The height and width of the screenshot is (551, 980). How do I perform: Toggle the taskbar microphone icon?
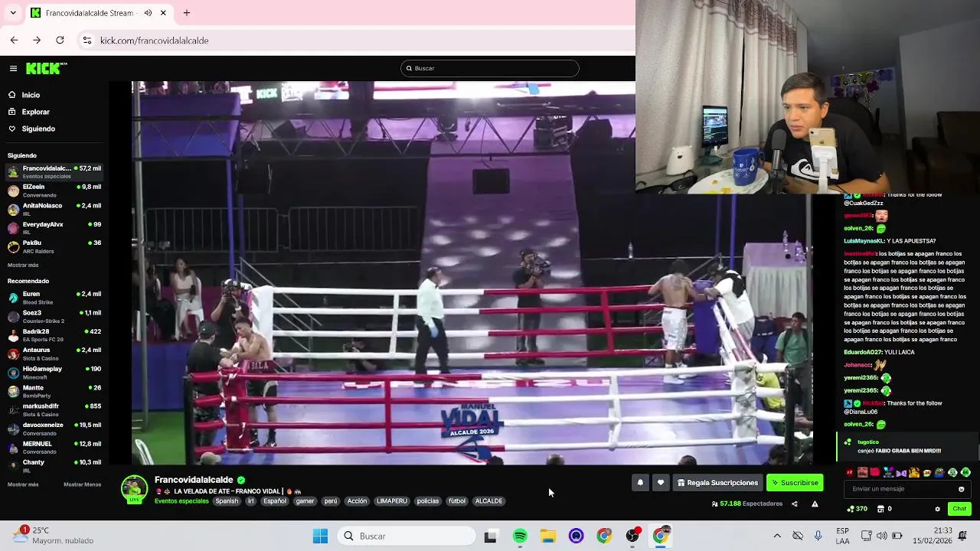pyautogui.click(x=818, y=536)
